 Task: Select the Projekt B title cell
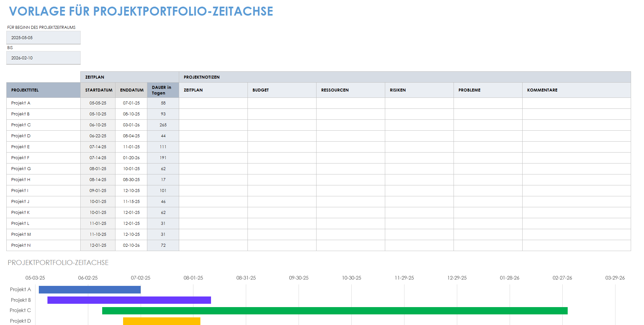pos(43,114)
